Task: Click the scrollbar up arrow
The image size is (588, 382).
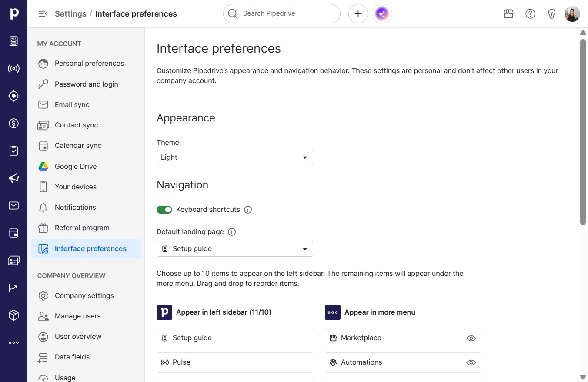Action: pyautogui.click(x=583, y=33)
